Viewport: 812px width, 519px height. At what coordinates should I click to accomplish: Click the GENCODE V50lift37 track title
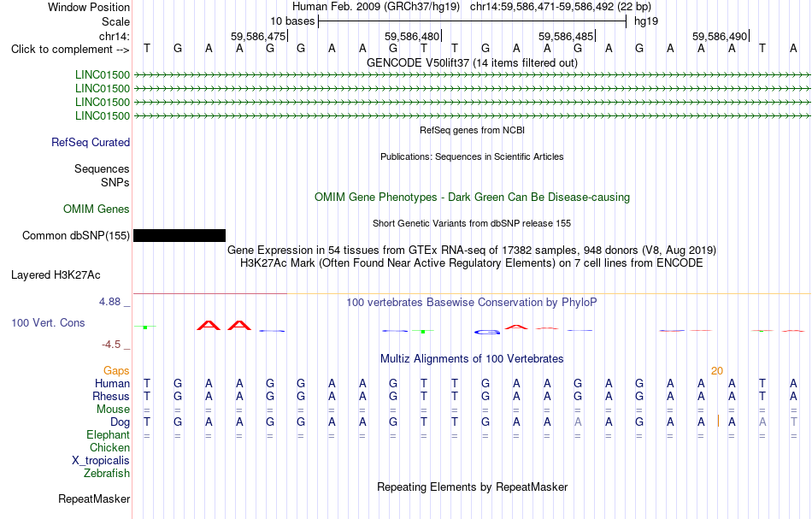(x=472, y=62)
